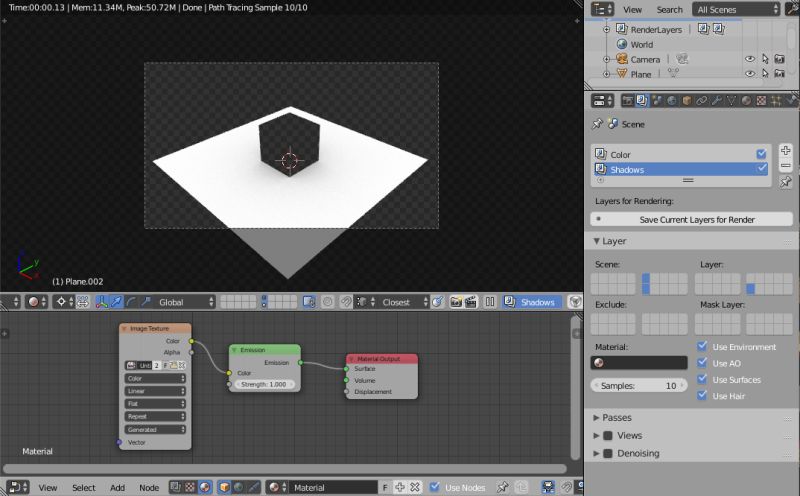The image size is (800, 496).
Task: Select object shader nodes cube icon
Action: (x=224, y=487)
